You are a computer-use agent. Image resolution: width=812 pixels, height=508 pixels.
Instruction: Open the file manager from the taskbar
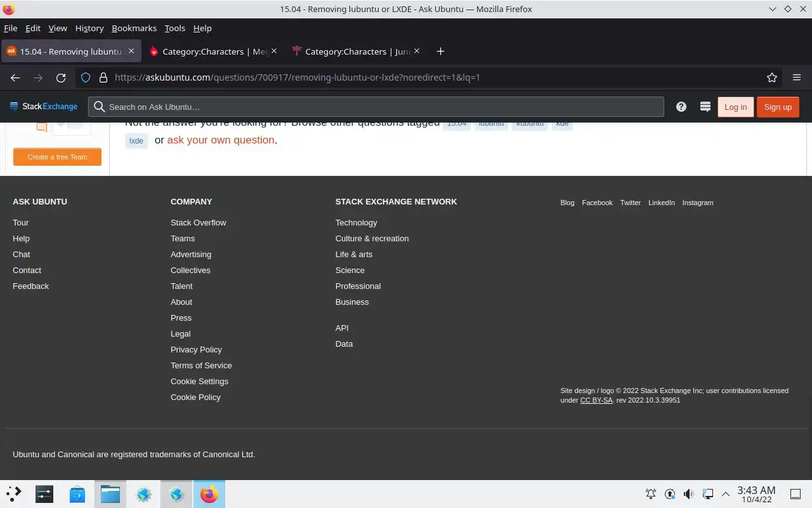pyautogui.click(x=110, y=494)
